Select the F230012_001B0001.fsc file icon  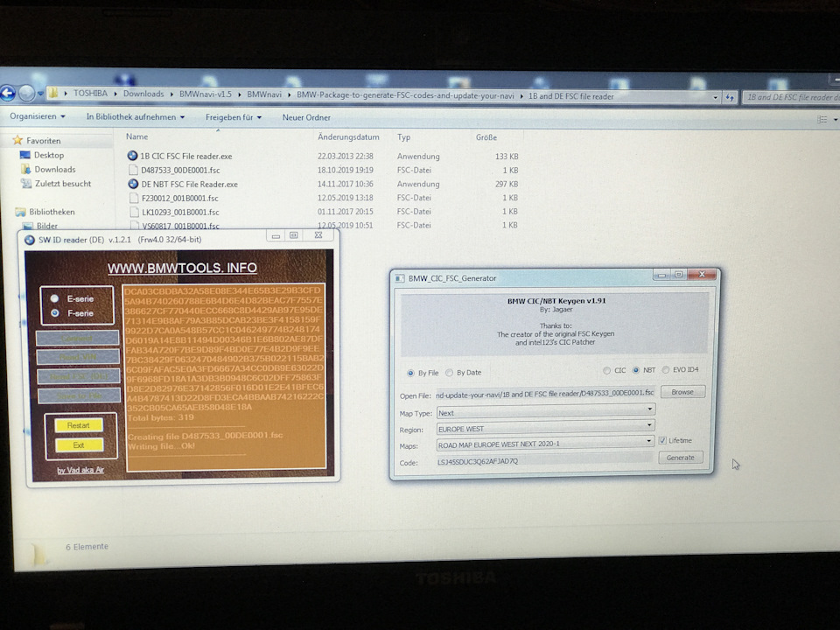click(x=134, y=198)
